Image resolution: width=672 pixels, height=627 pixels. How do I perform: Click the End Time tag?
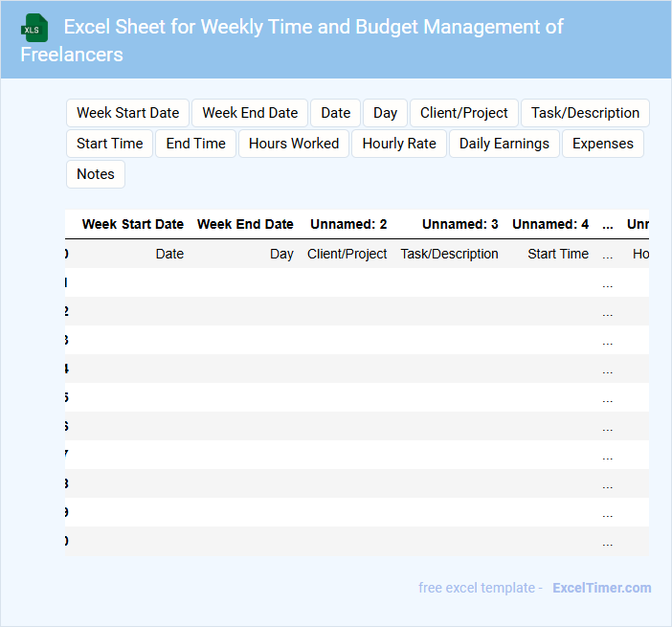pyautogui.click(x=195, y=144)
